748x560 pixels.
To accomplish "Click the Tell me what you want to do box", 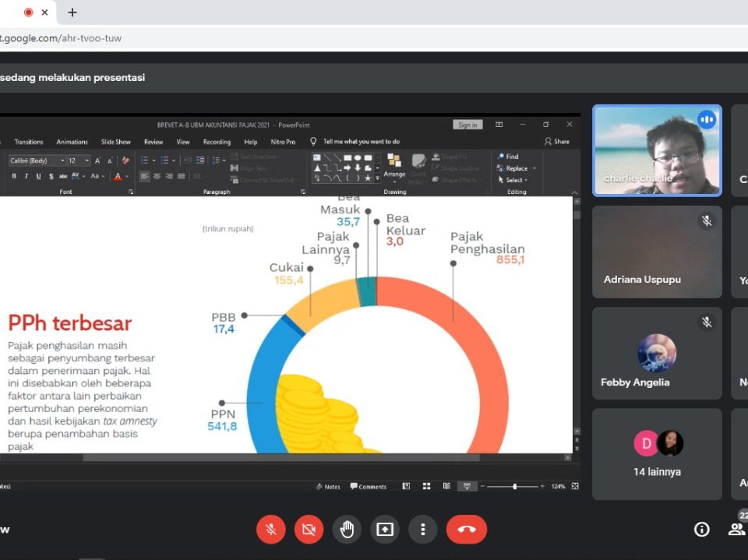I will [361, 142].
